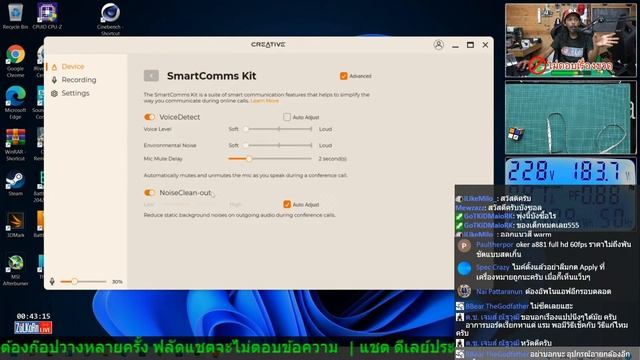The height and width of the screenshot is (360, 640).
Task: Follow the Learn More link
Action: [x=264, y=101]
